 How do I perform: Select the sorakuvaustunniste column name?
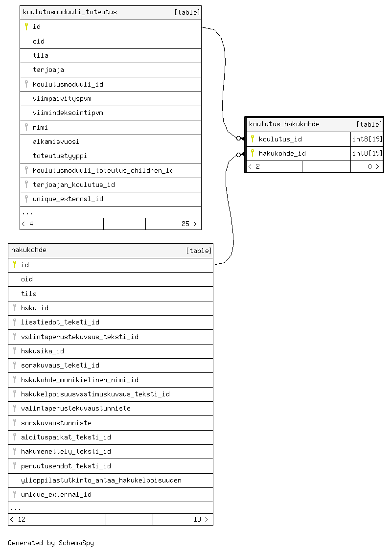56,423
